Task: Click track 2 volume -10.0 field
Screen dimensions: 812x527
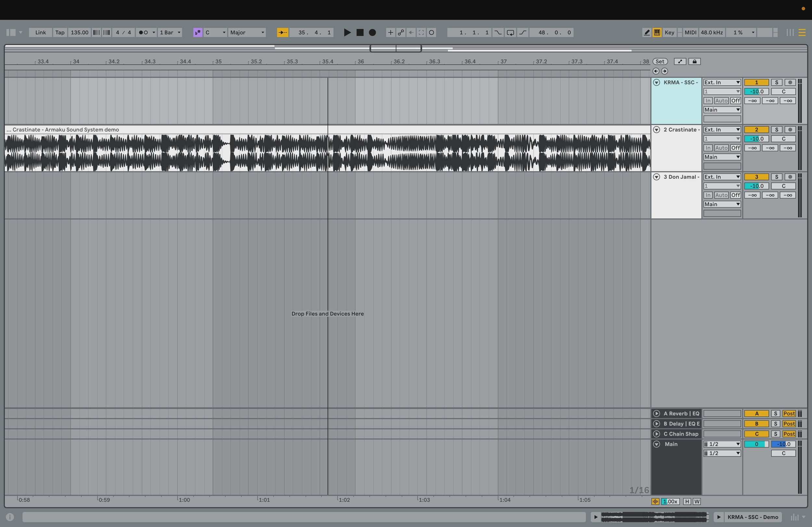Action: point(756,139)
